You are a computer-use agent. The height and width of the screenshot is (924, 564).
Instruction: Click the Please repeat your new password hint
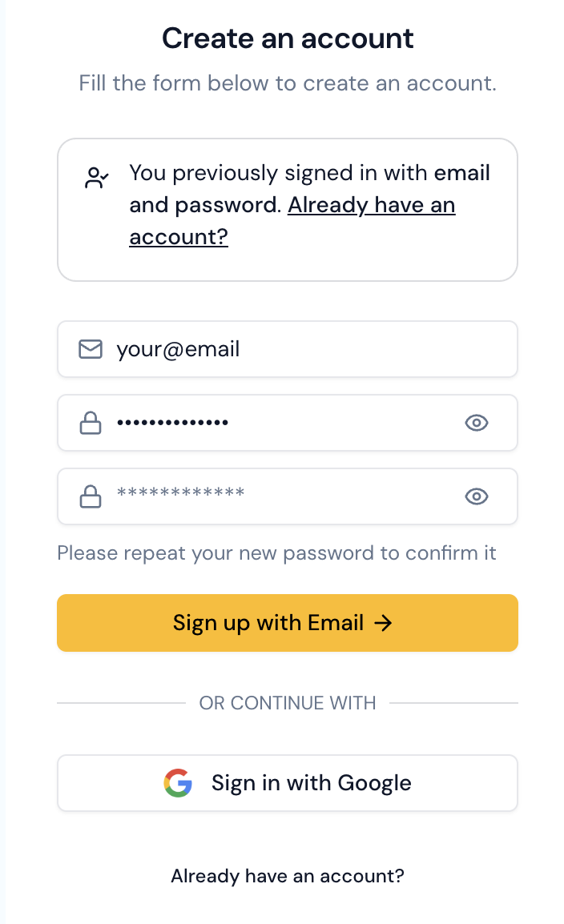point(276,553)
